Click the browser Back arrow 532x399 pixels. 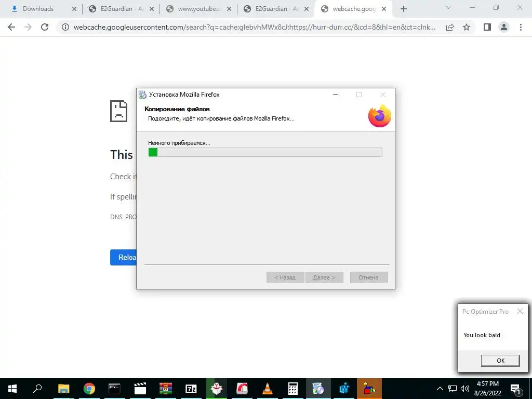pos(11,27)
